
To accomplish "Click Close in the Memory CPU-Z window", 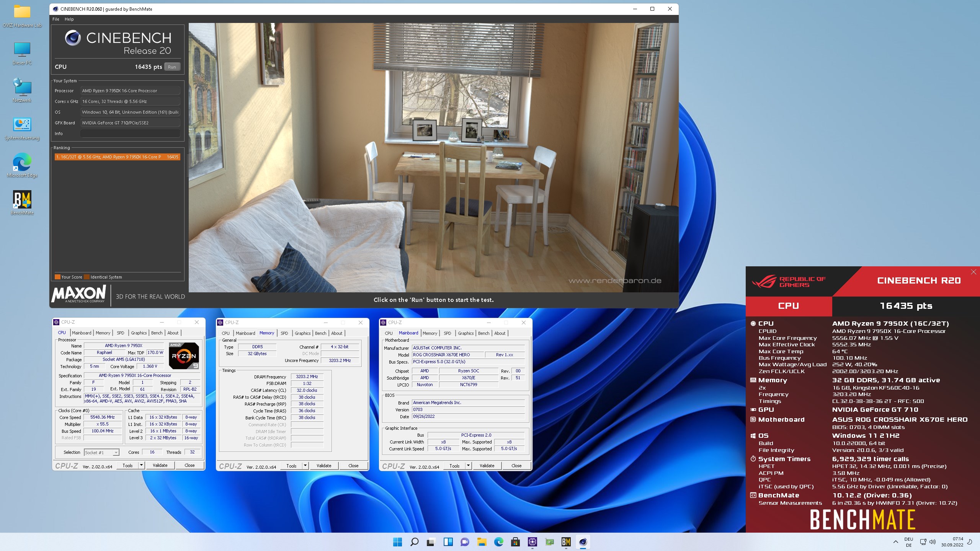I will [x=353, y=466].
